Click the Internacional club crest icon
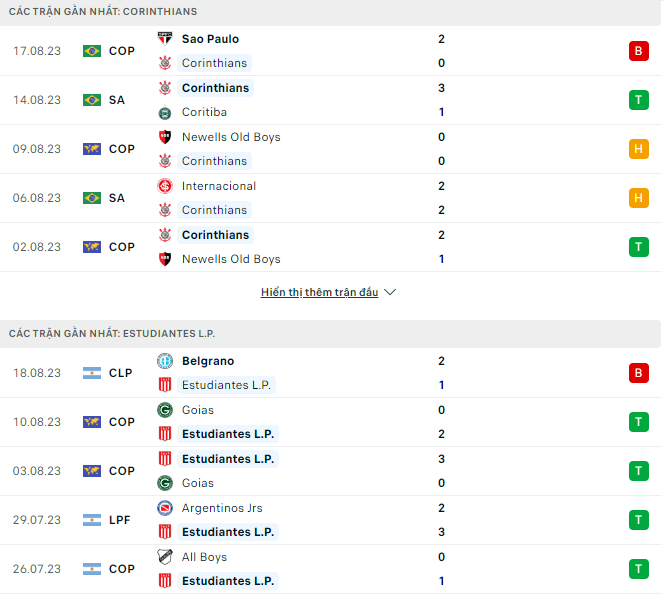The image size is (664, 601). coord(165,186)
